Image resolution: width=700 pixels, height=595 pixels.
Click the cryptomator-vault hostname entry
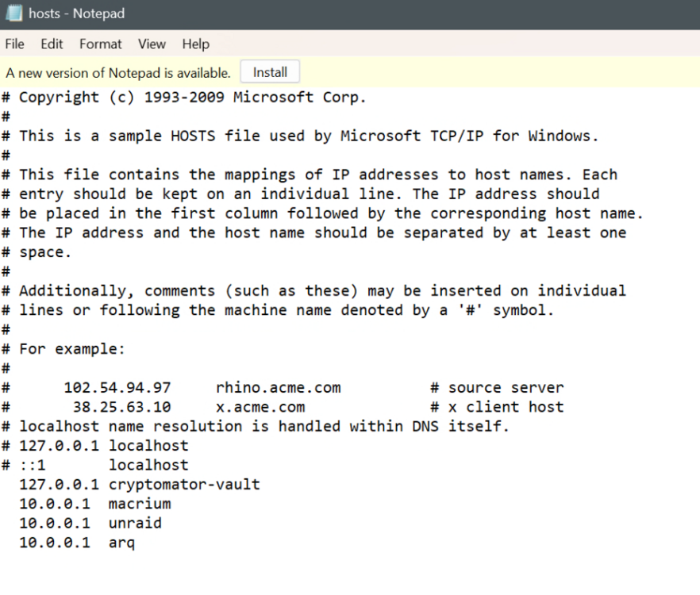(184, 484)
